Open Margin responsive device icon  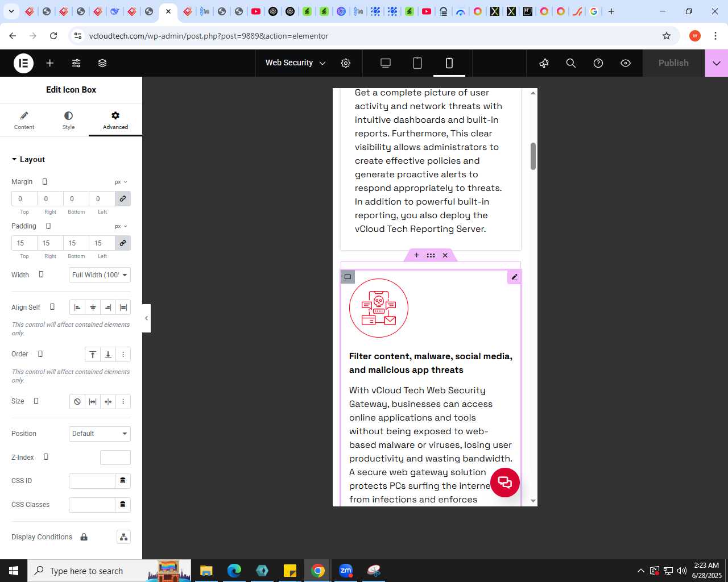click(45, 182)
